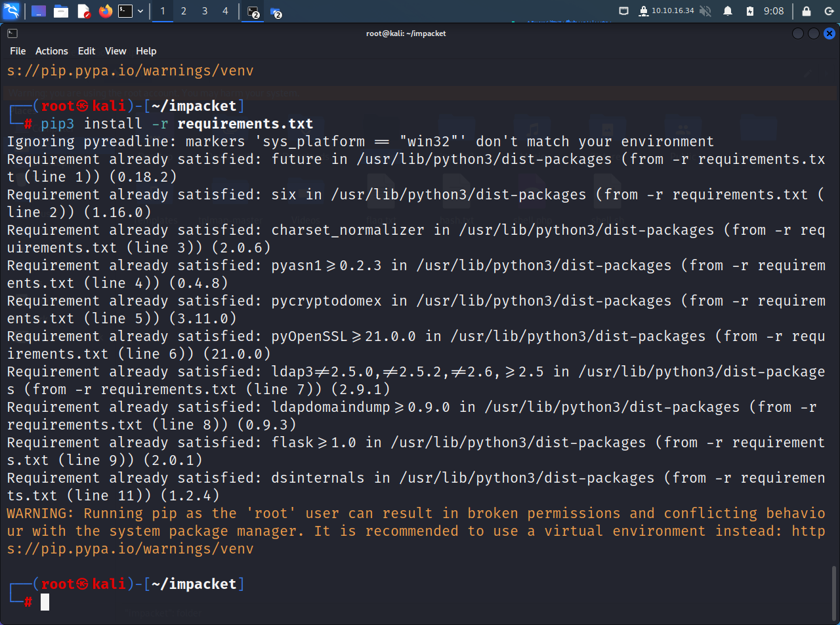This screenshot has width=840, height=625.
Task: Select the file manager windows taskbar button
Action: pos(276,12)
